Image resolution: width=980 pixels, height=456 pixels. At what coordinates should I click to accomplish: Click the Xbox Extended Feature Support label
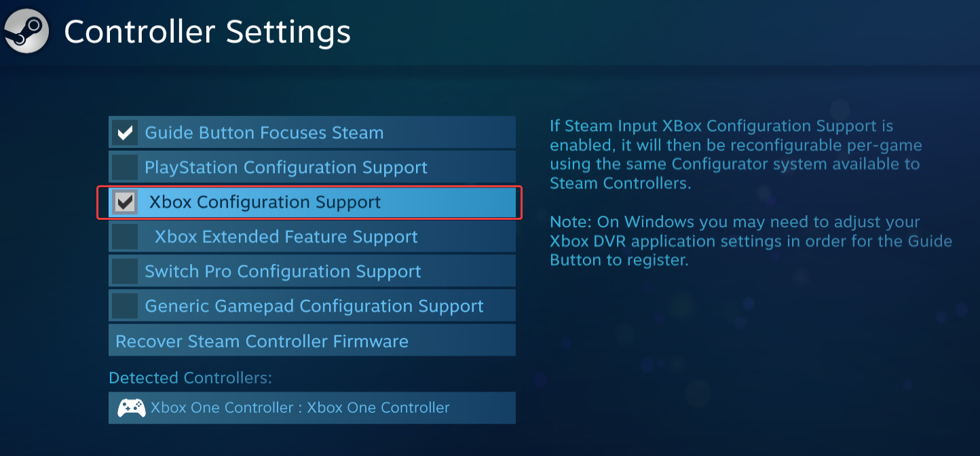pyautogui.click(x=286, y=237)
